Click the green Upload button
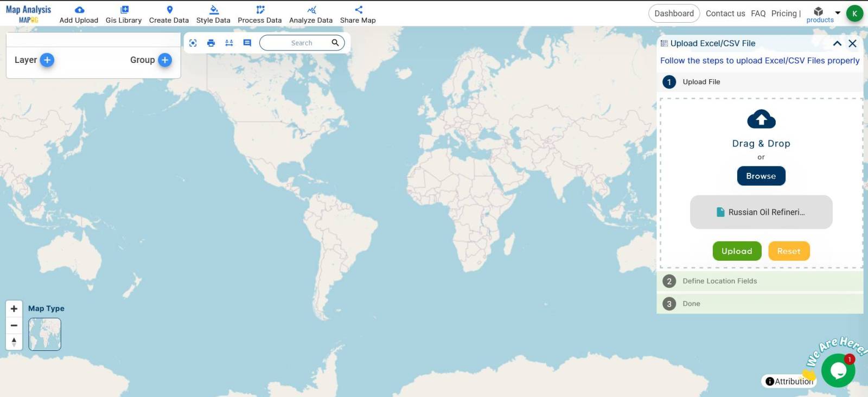The width and height of the screenshot is (868, 397). click(x=737, y=251)
